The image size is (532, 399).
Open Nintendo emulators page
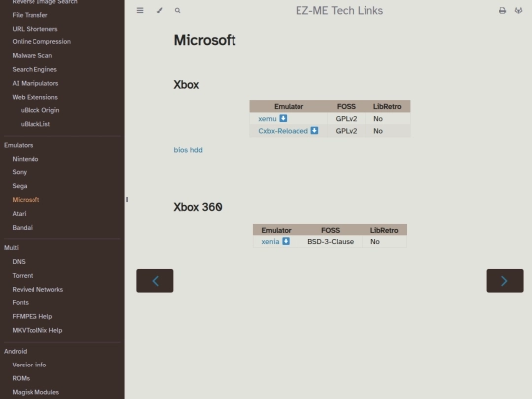pos(26,159)
